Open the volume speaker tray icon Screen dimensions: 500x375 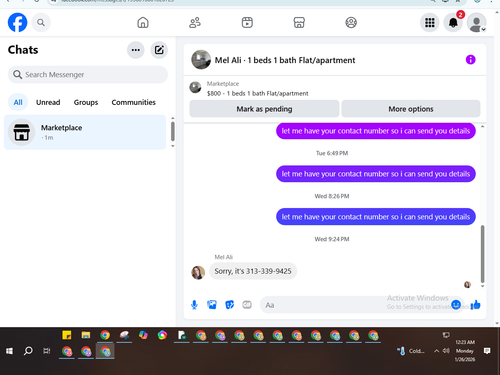446,351
